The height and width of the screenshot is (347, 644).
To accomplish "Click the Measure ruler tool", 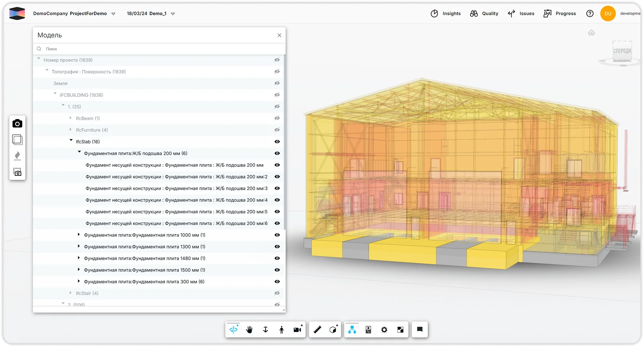I will [x=317, y=329].
